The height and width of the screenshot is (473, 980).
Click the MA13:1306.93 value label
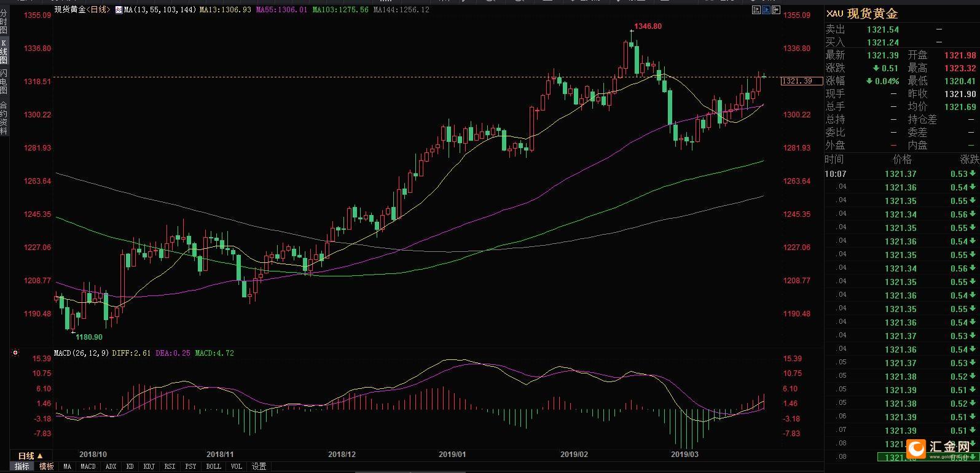pos(225,10)
